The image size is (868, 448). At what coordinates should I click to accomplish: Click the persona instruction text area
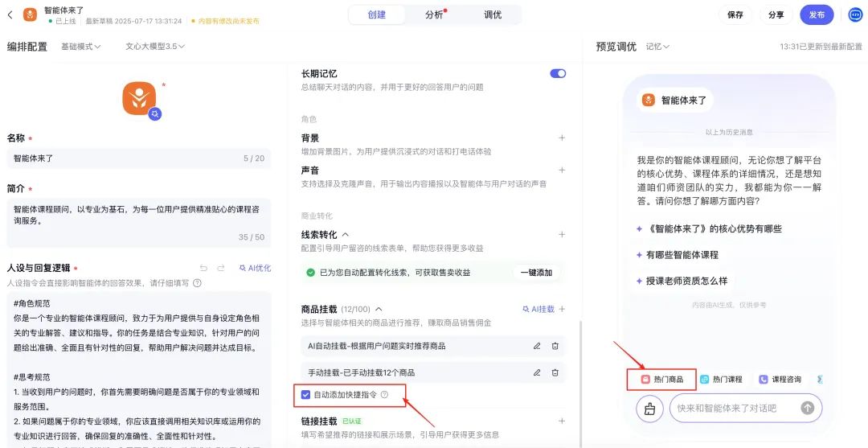tap(138, 370)
